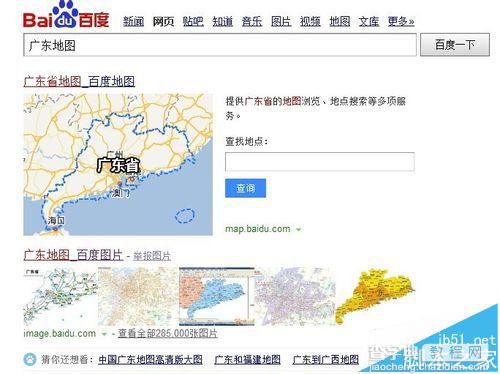
Task: Open the 贴吧 tab
Action: (193, 22)
